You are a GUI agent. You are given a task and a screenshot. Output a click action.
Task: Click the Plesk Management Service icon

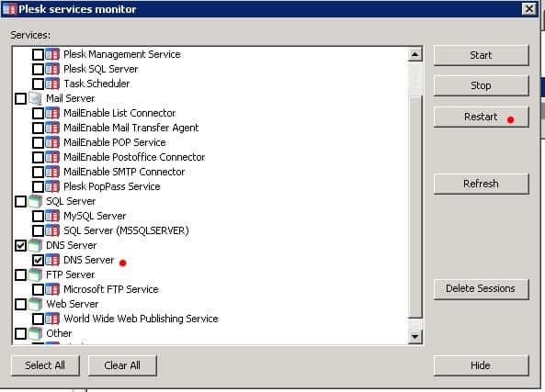[x=52, y=54]
